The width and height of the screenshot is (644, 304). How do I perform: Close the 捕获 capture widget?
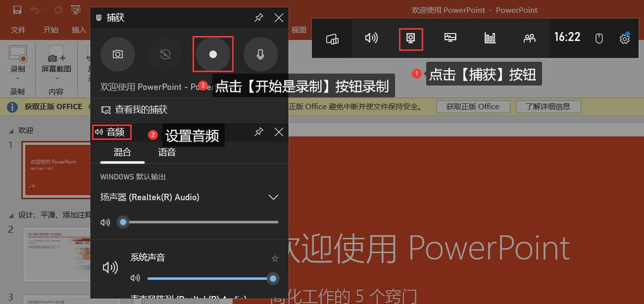click(x=279, y=18)
